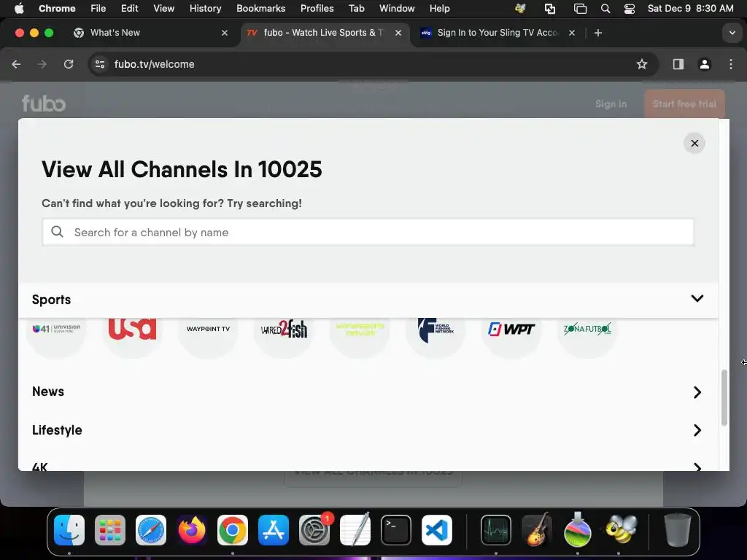This screenshot has height=560, width=747.
Task: Open the View menu
Action: click(164, 9)
